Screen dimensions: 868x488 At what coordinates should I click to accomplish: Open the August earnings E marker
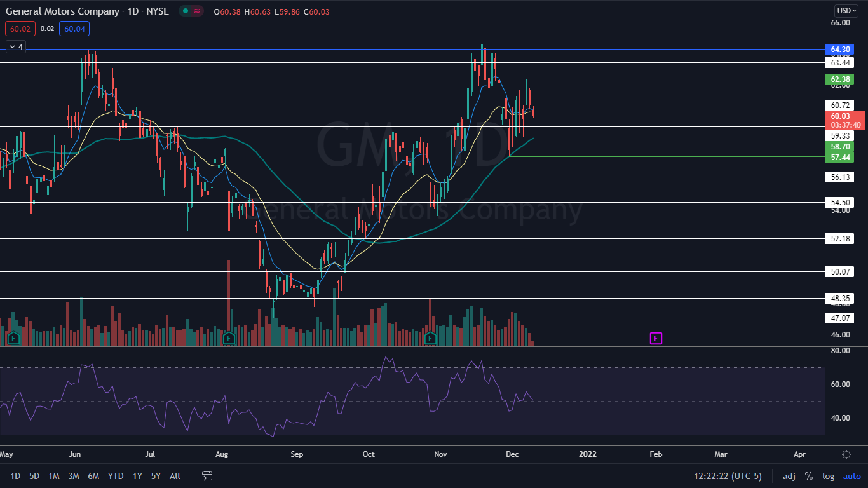point(229,338)
